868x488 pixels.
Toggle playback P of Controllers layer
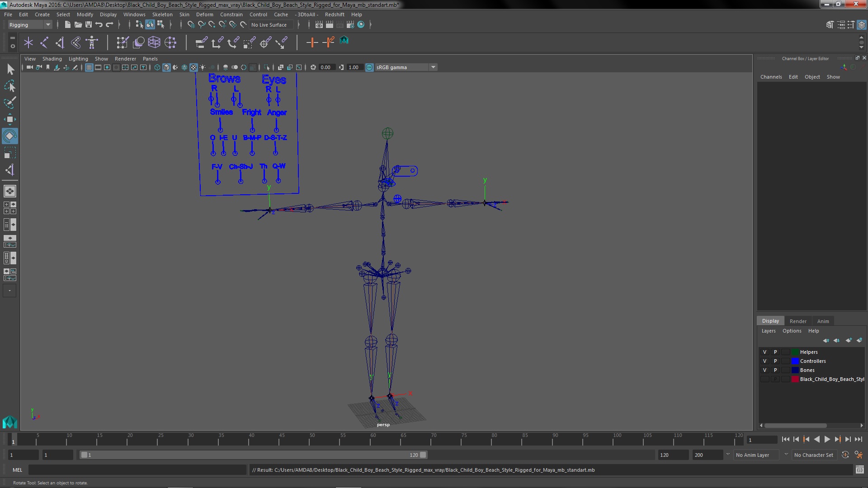click(x=775, y=361)
